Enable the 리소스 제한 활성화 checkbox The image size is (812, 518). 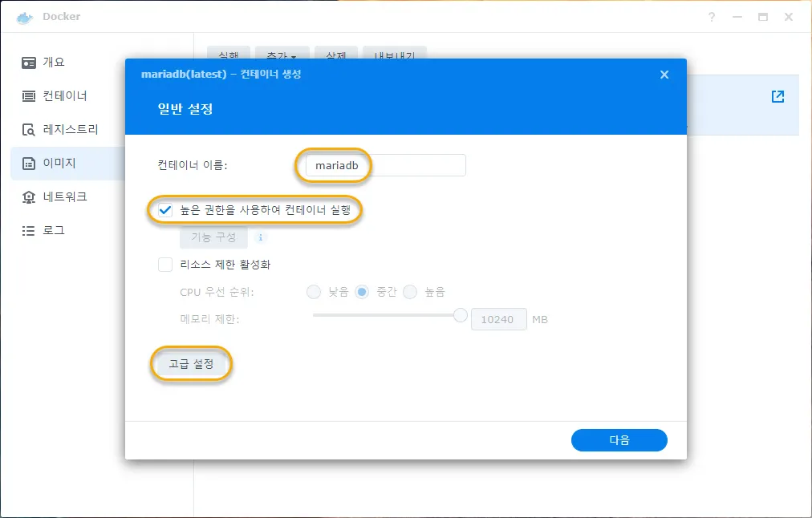click(x=165, y=265)
